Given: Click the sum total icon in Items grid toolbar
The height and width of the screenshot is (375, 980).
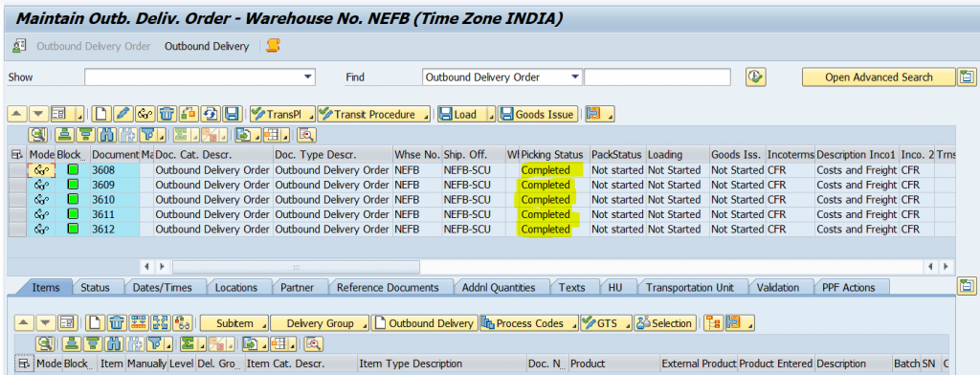Looking at the screenshot, I should coord(189,343).
